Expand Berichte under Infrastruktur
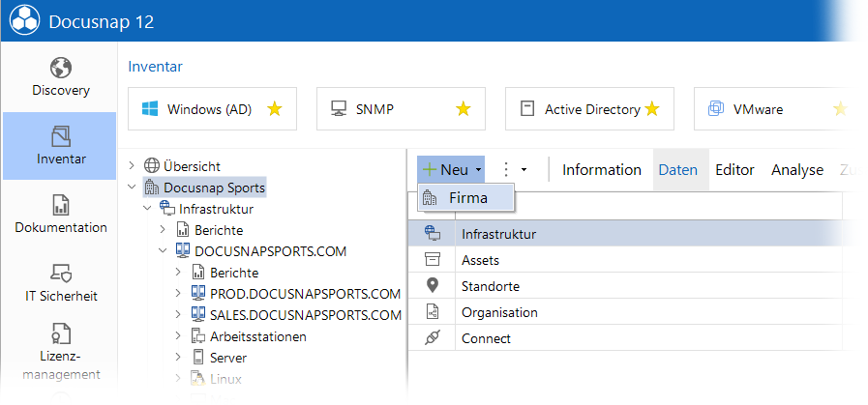Image resolution: width=868 pixels, height=405 pixels. click(x=163, y=230)
